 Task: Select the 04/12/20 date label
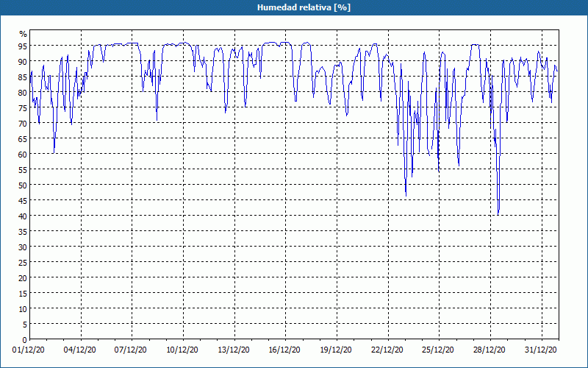coord(79,350)
